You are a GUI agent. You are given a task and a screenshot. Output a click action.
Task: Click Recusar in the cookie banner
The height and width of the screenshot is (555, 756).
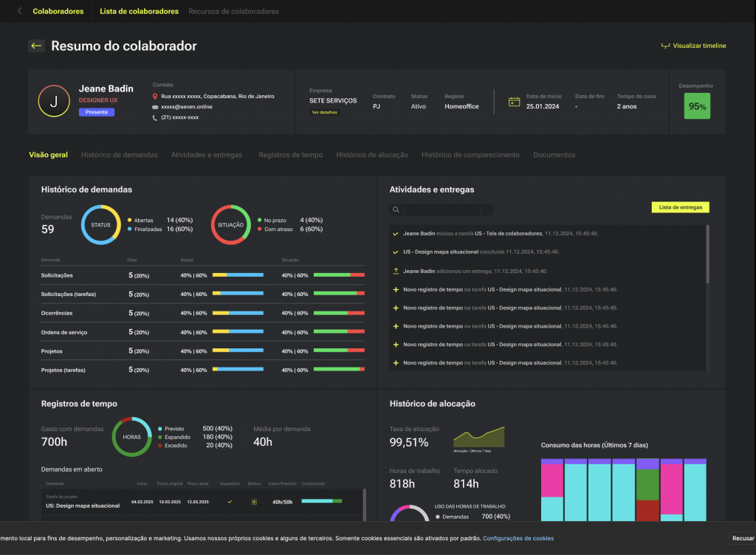(743, 538)
